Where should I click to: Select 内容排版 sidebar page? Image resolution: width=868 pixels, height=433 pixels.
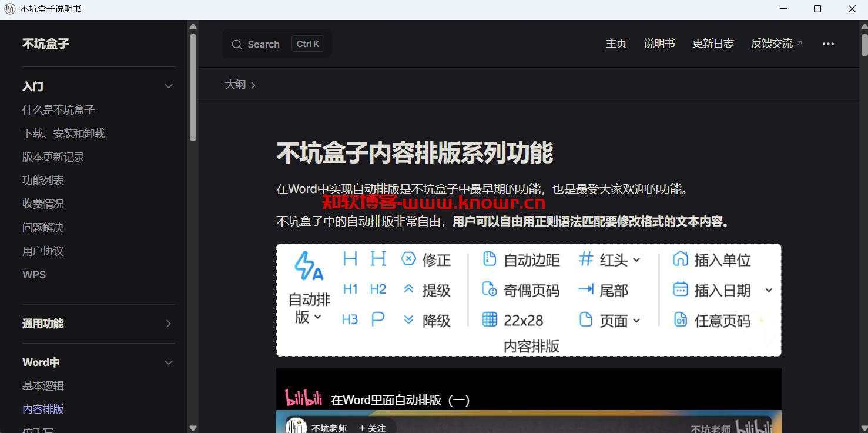(x=43, y=409)
